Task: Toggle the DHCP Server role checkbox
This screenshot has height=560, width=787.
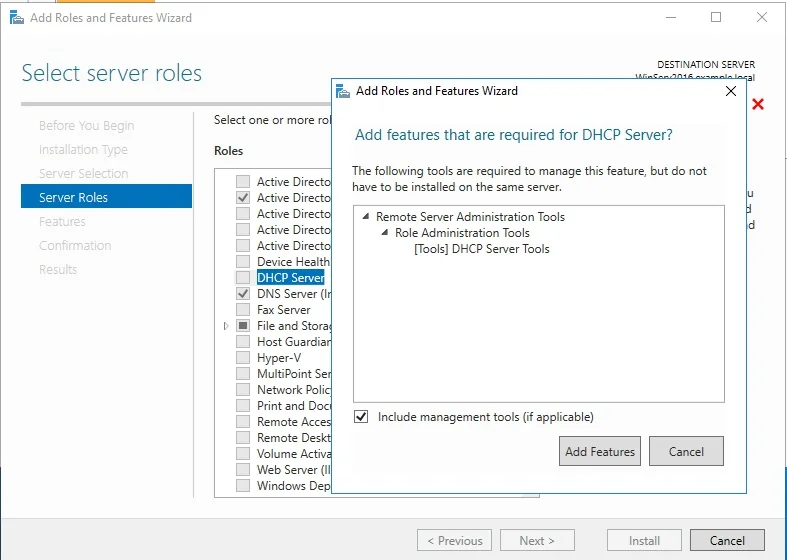Action: click(x=243, y=278)
